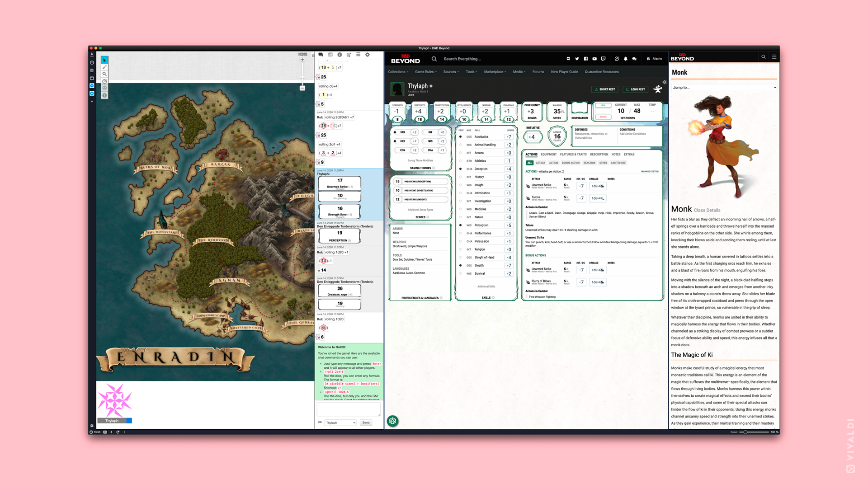Select the Roll20 arrow select tool
This screenshot has width=868, height=488.
pyautogui.click(x=104, y=60)
